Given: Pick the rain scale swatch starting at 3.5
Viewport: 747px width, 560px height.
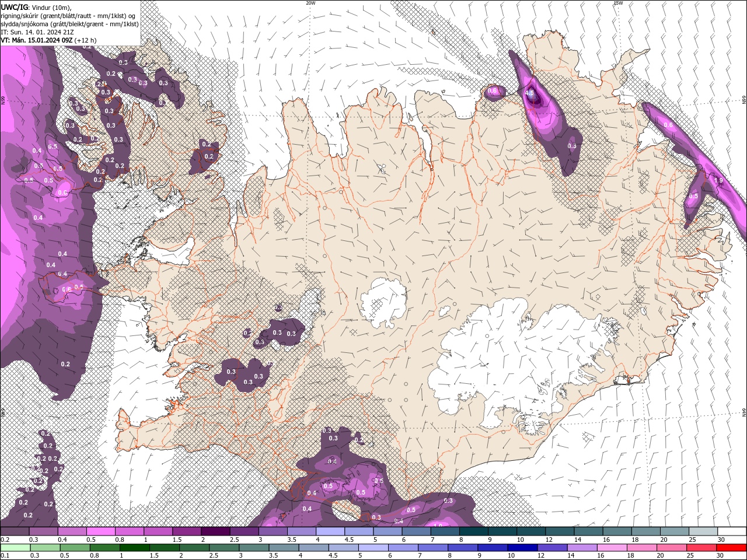Looking at the screenshot, I should pyautogui.click(x=284, y=548).
